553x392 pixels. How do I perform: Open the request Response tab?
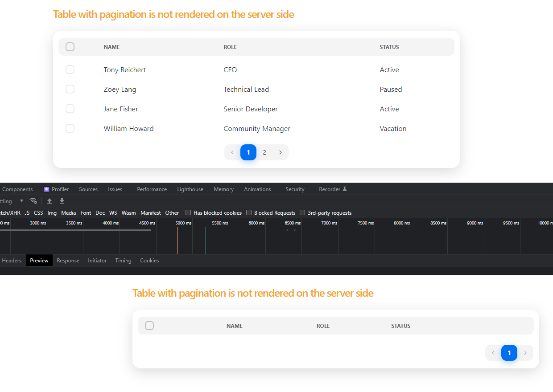click(x=68, y=261)
